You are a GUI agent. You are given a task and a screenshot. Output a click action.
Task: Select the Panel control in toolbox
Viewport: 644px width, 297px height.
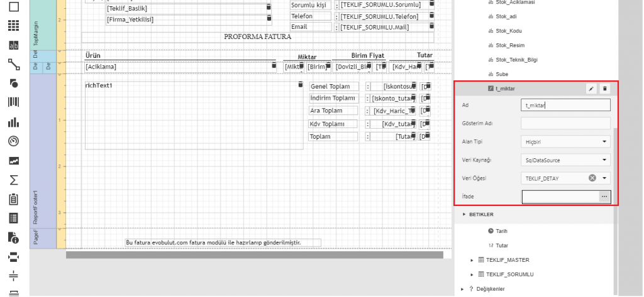click(13, 8)
